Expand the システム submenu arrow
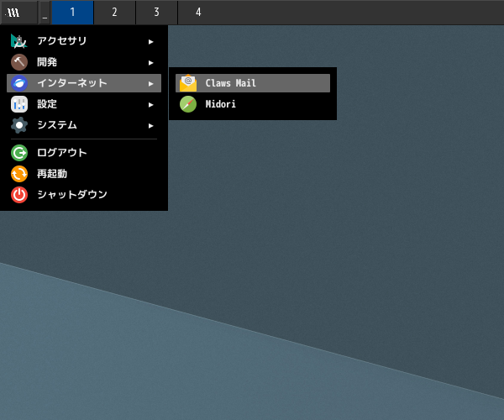The image size is (504, 420). coord(150,126)
